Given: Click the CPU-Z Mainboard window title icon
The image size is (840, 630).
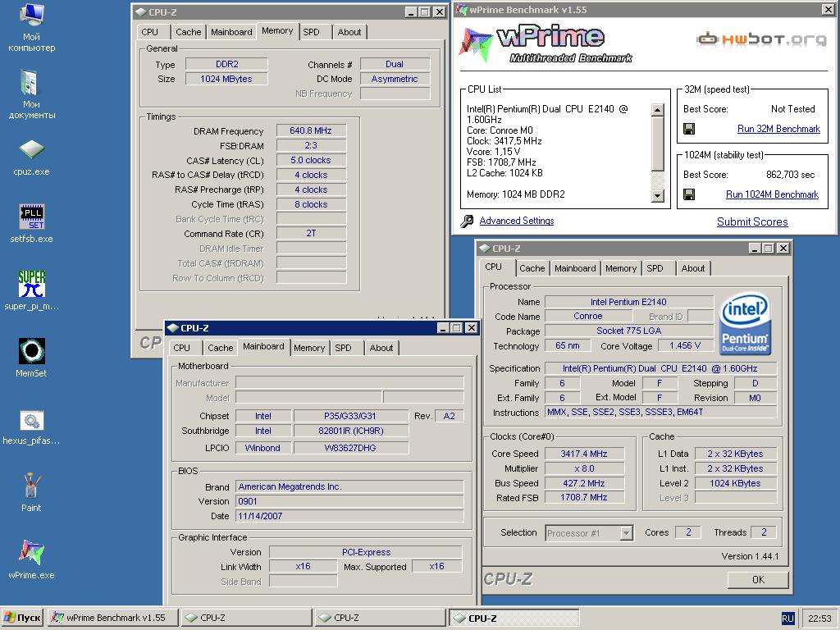Looking at the screenshot, I should click(172, 328).
